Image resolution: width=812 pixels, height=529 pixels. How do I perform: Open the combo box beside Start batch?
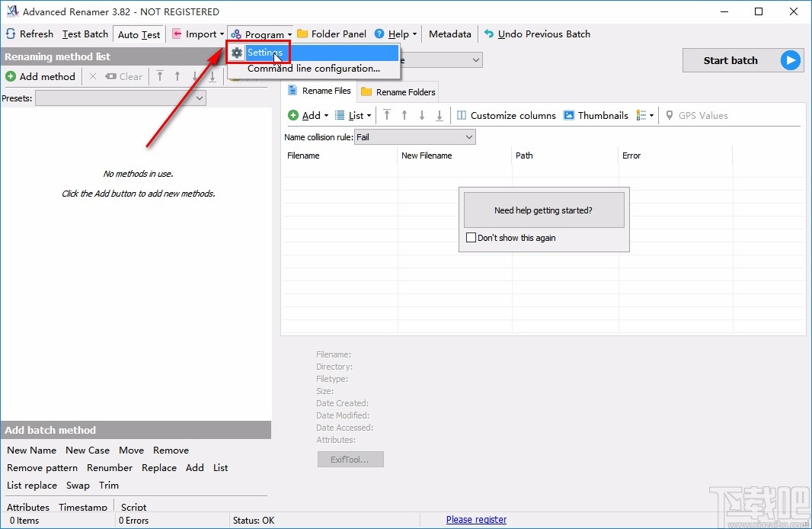(x=441, y=60)
